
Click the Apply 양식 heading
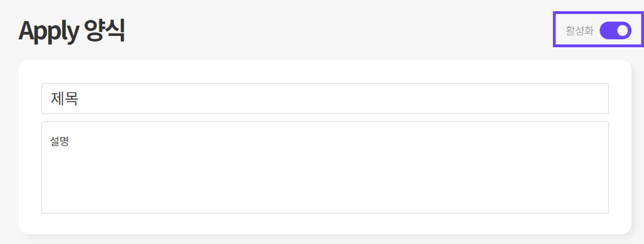(x=71, y=31)
